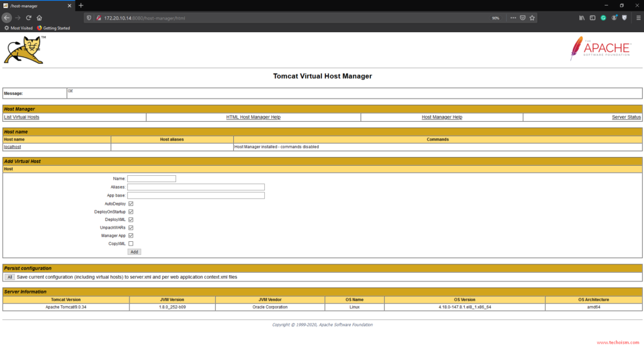Viewport: 644px width, 348px height.
Task: Open the Firefox hamburger menu
Action: coord(638,18)
